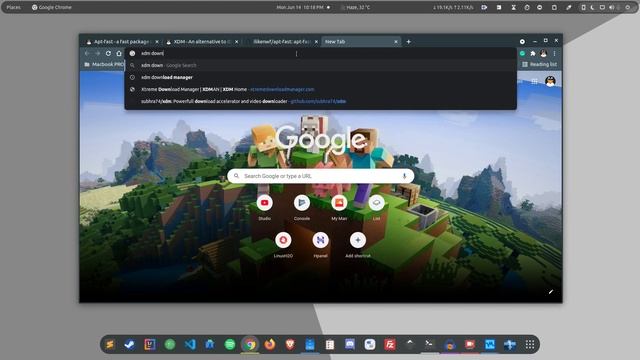Close the New Tab tab
This screenshot has width=640, height=360.
396,42
